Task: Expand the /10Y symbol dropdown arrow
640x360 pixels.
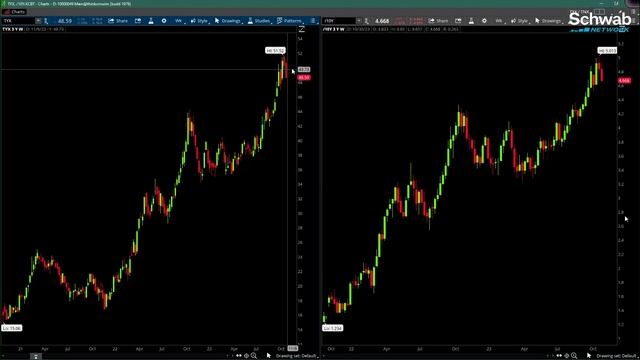Action: click(359, 21)
